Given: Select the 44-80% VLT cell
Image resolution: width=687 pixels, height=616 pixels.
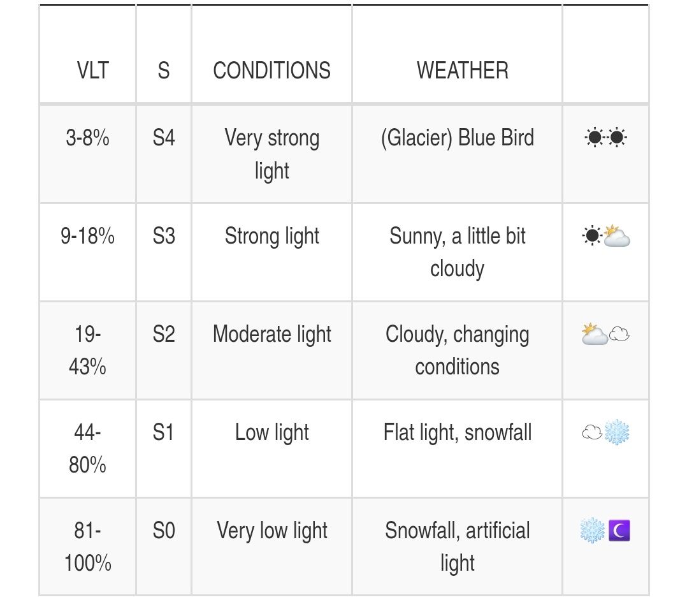Looking at the screenshot, I should pos(87,448).
